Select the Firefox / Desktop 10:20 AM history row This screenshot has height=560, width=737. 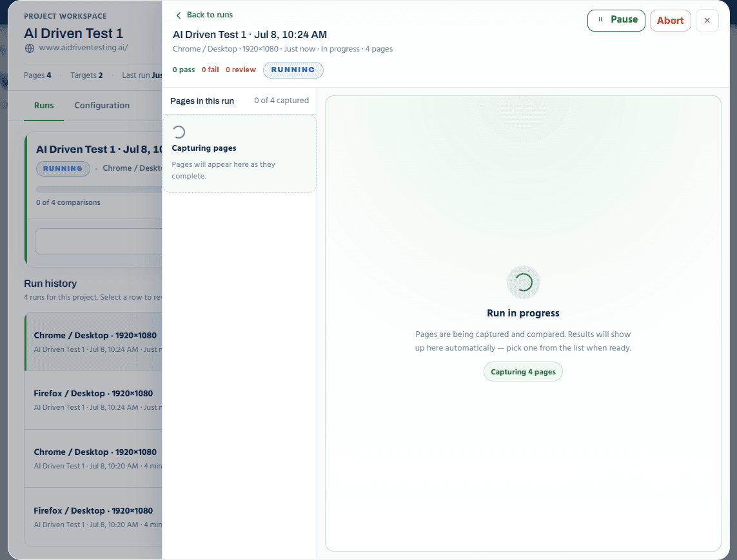(x=93, y=517)
